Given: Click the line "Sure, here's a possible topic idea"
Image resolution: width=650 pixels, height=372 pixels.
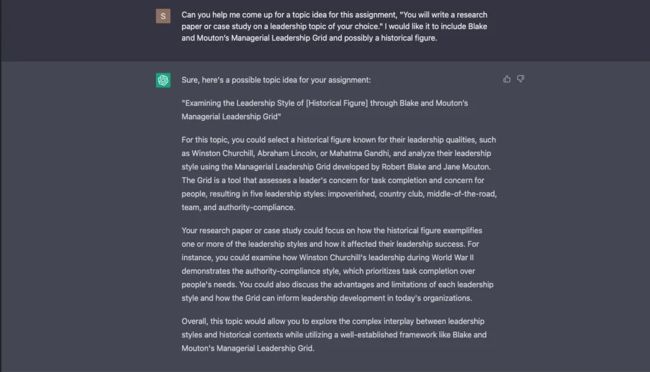Looking at the screenshot, I should (276, 80).
